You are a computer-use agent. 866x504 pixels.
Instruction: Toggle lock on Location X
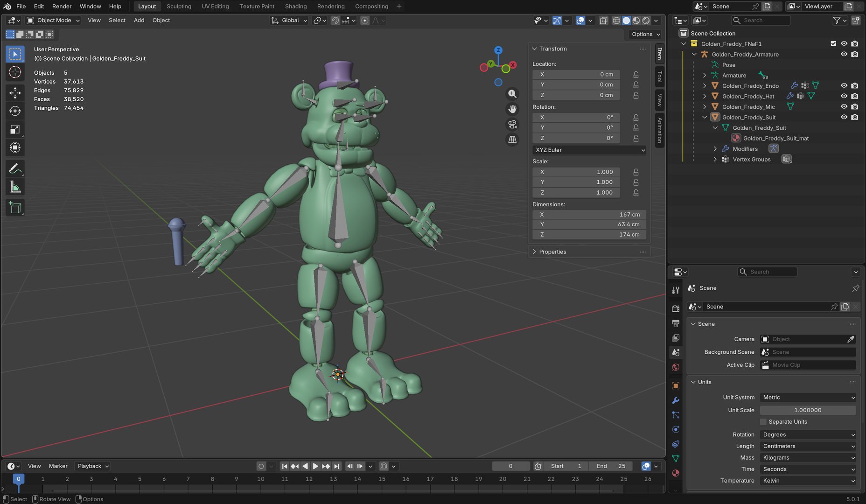(x=636, y=75)
